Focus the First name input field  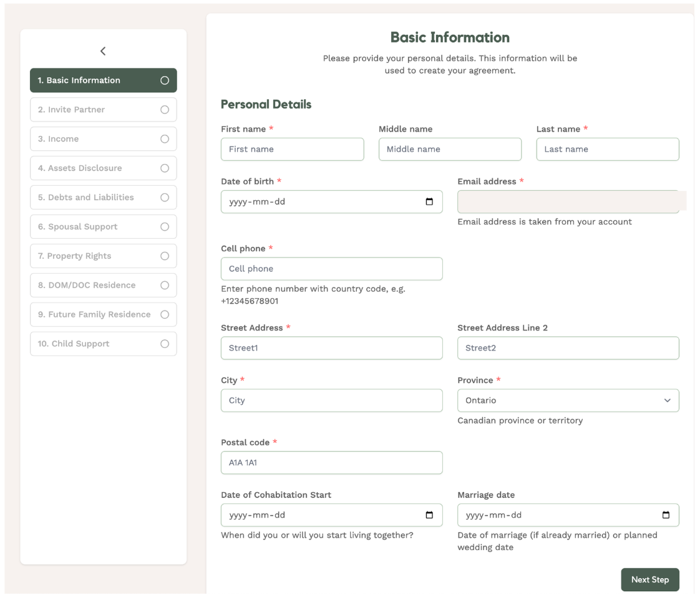pos(292,150)
